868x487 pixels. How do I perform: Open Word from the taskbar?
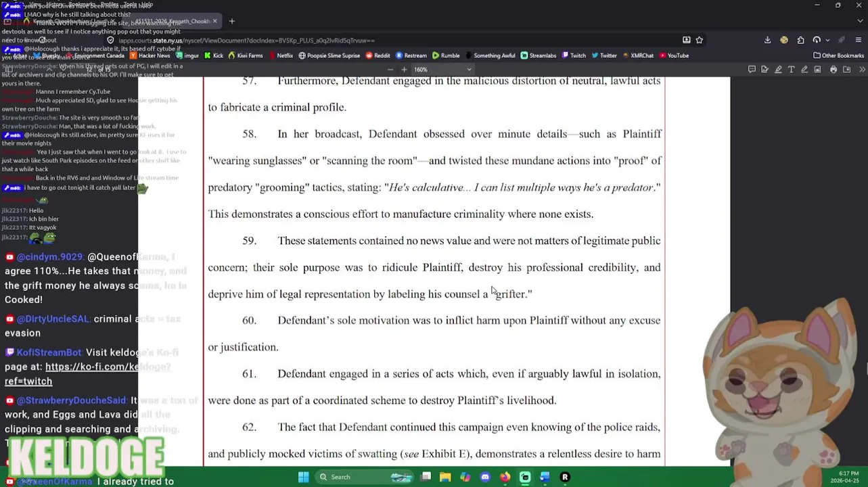click(545, 478)
